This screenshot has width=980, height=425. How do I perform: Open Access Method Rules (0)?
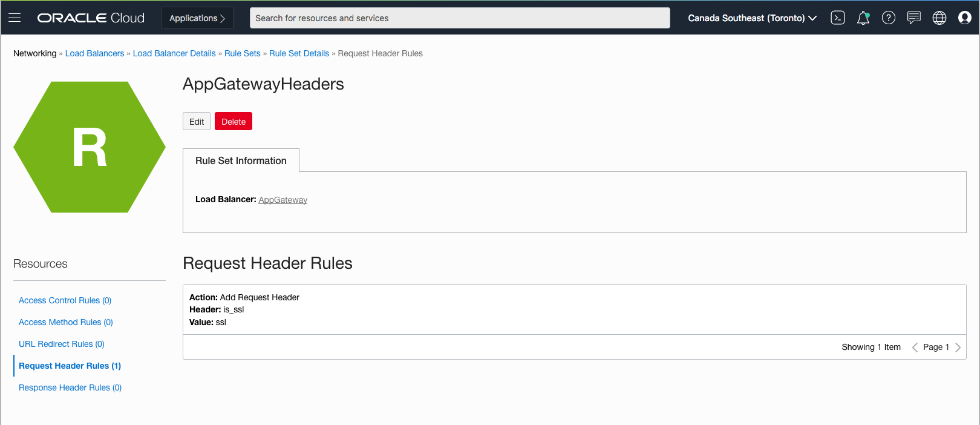tap(66, 322)
